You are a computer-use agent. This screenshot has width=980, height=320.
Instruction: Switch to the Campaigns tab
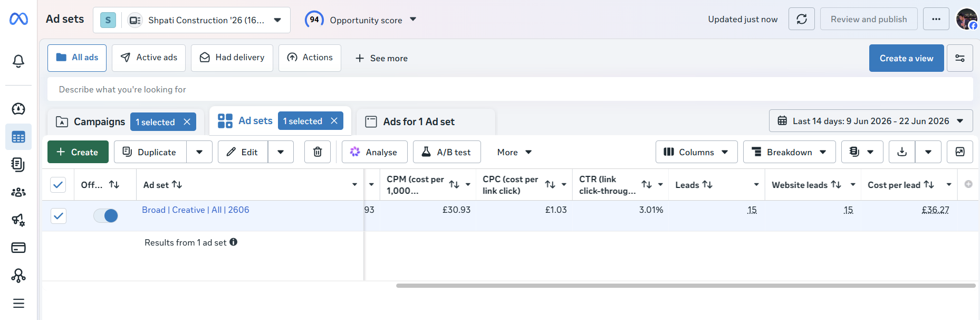tap(99, 122)
